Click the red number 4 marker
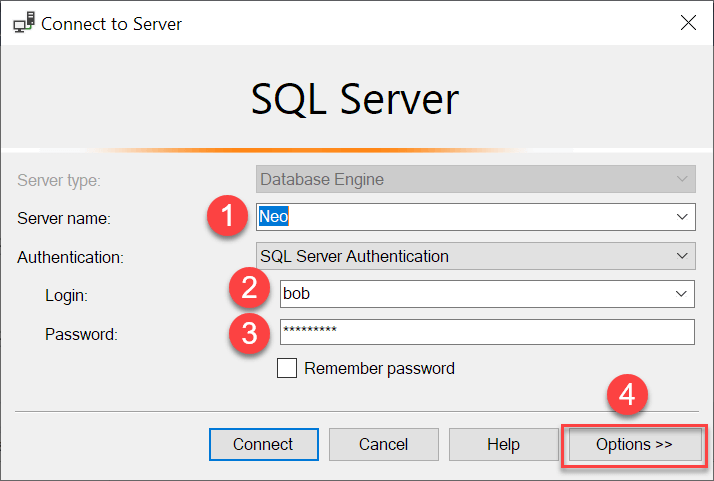 (627, 395)
